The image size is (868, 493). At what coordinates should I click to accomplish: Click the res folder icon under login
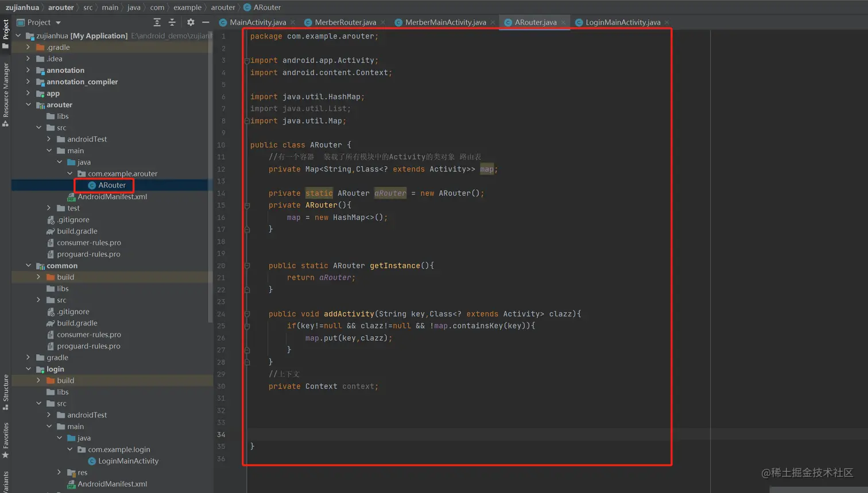coord(71,473)
